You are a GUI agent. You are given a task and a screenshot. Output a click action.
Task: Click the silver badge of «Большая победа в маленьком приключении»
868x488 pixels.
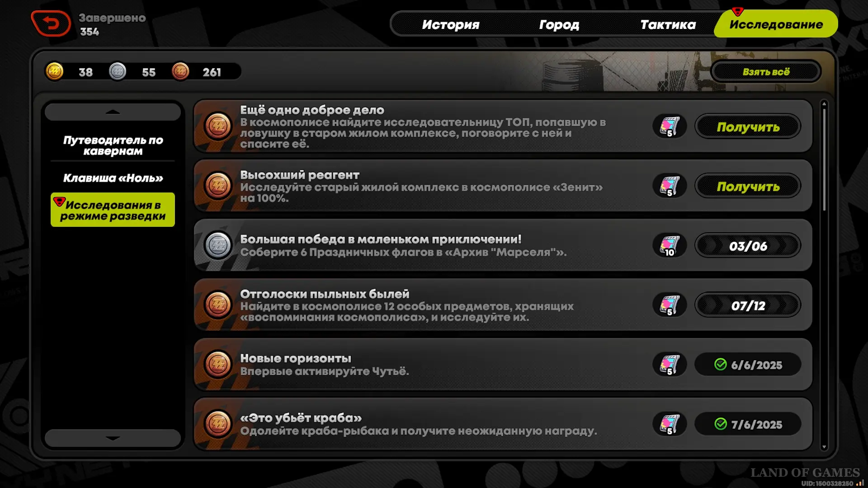(218, 245)
